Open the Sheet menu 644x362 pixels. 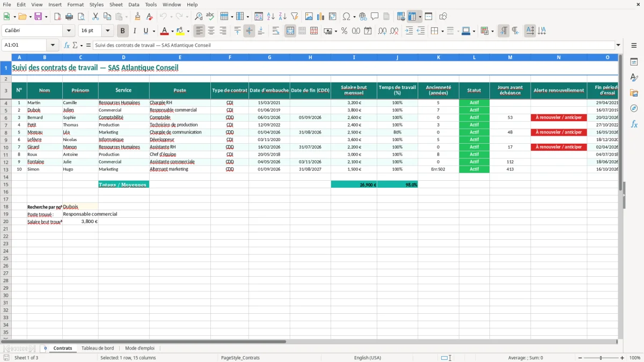tap(116, 4)
